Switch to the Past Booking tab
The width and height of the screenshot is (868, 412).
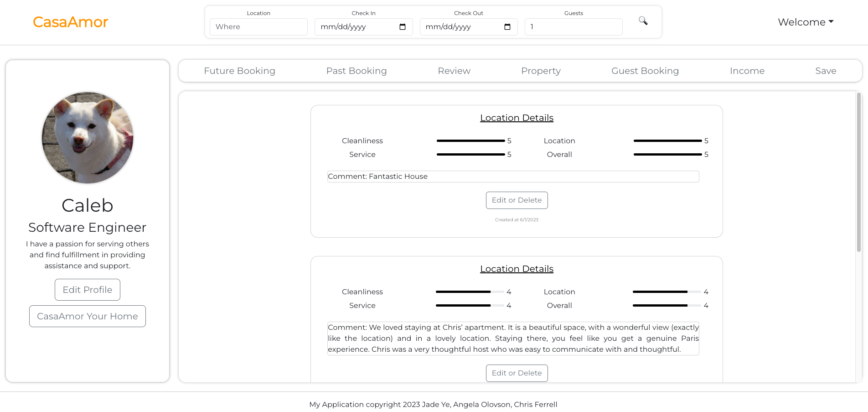click(356, 71)
